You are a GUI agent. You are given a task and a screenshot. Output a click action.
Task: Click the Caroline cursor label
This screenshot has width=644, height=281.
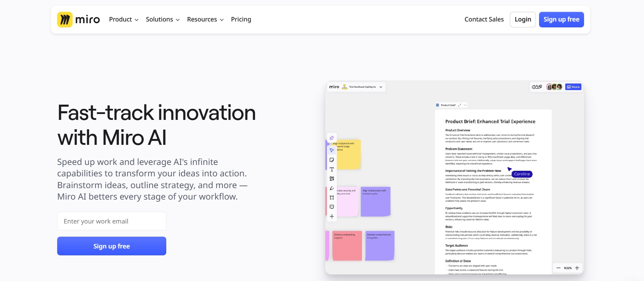522,174
